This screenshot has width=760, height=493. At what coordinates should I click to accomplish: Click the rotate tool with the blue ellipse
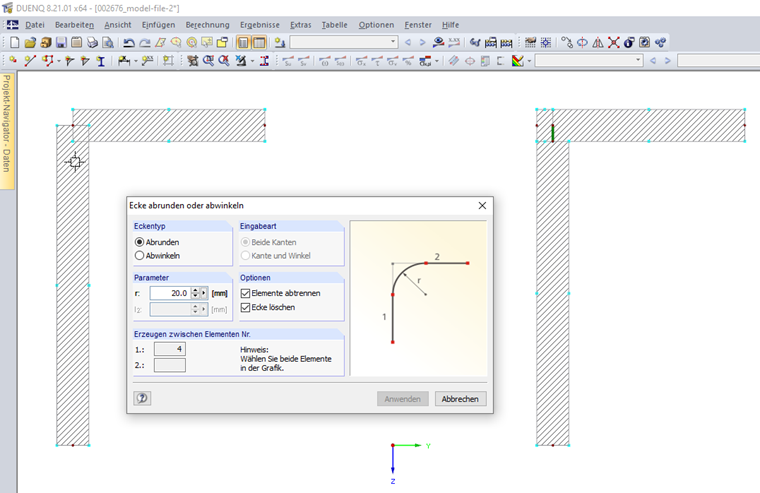(x=583, y=43)
